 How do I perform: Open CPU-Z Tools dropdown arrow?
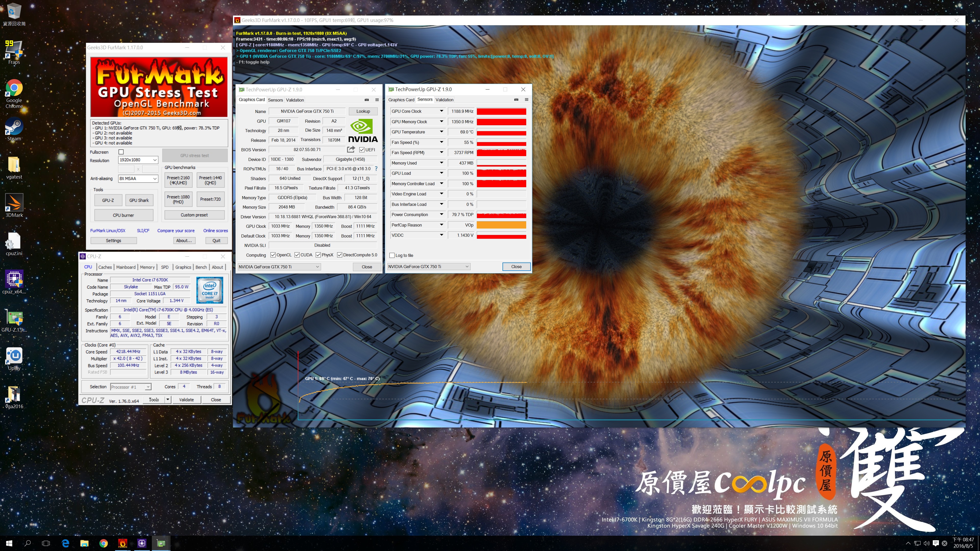(x=167, y=400)
